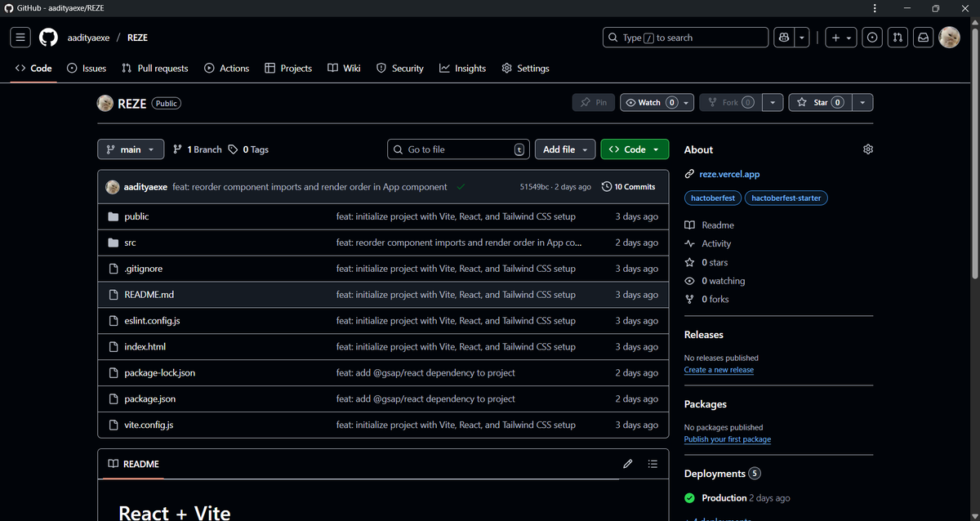The height and width of the screenshot is (521, 980).
Task: Pin the REZE repository
Action: (594, 103)
